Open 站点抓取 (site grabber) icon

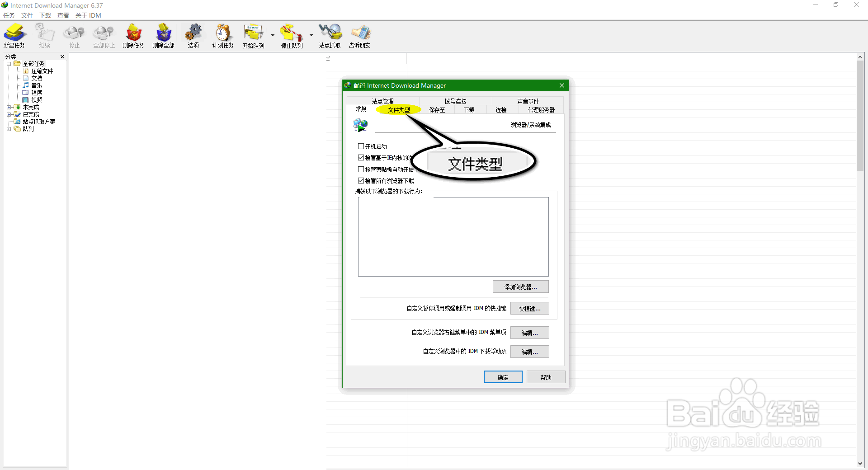330,36
